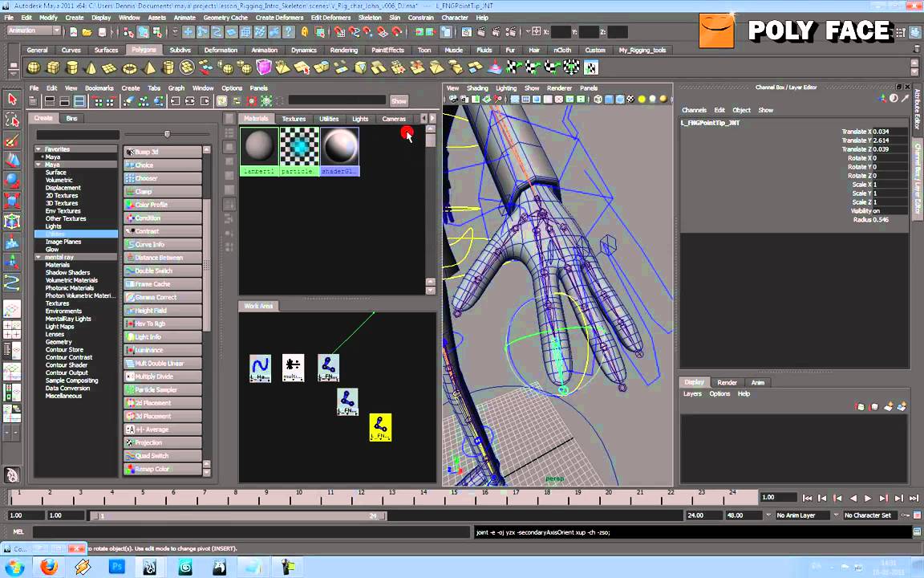Toggle the miscellaneous question-mark selection mask
The width and height of the screenshot is (924, 578).
click(288, 32)
